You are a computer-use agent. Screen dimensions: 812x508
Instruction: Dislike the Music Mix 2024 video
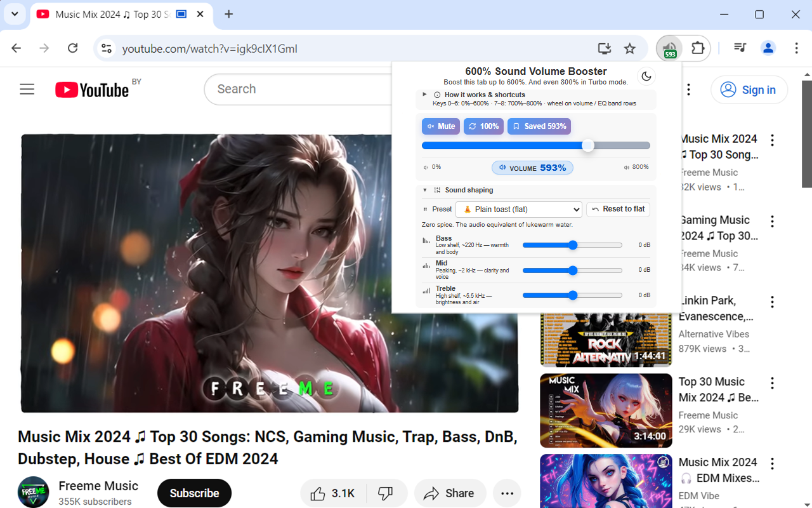click(x=386, y=493)
